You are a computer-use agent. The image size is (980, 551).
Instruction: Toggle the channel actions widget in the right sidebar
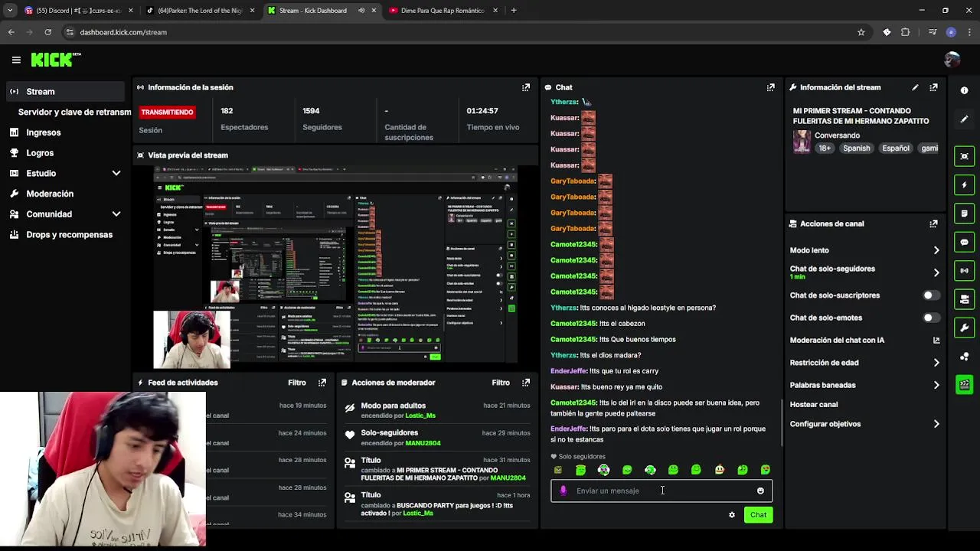[x=964, y=299]
